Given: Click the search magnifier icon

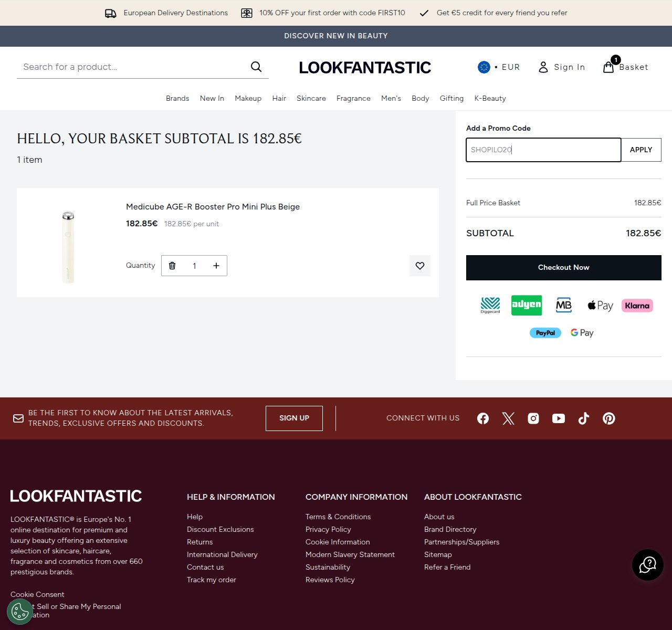Looking at the screenshot, I should click(x=256, y=67).
